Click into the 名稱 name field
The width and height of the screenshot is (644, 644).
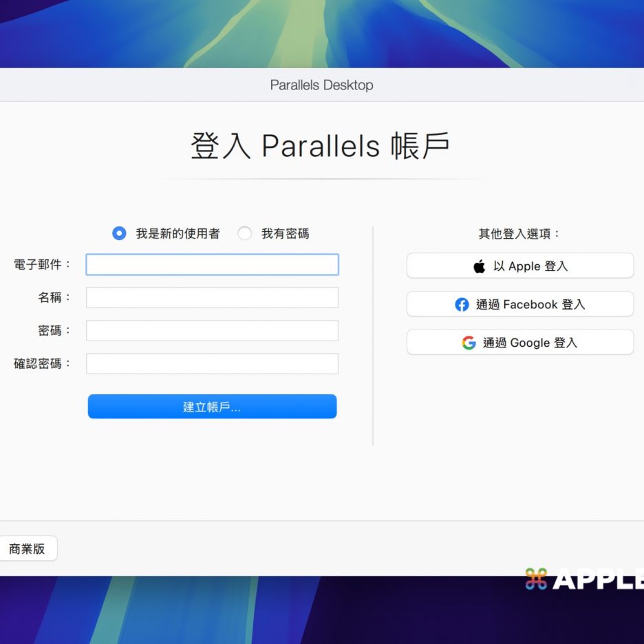pos(212,298)
